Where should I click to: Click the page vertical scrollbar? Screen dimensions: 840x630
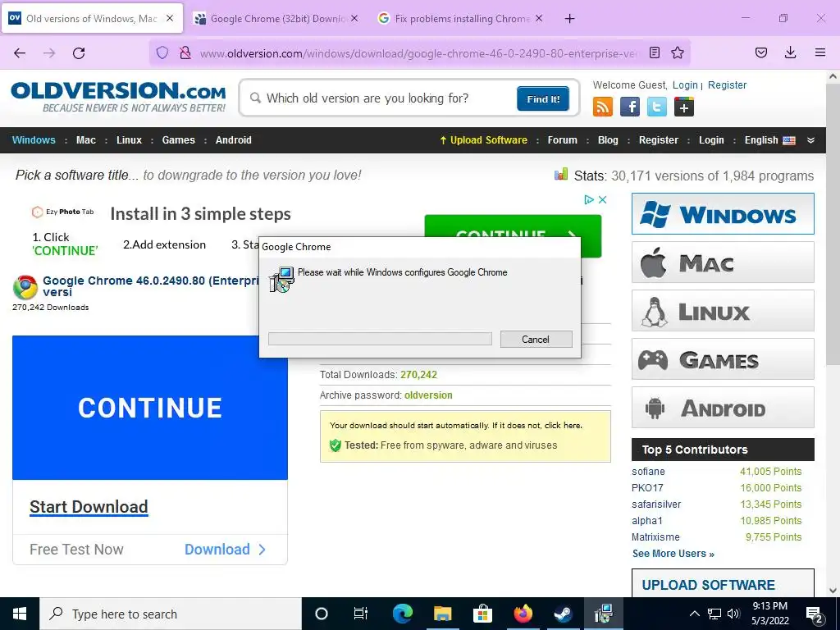pos(833,226)
